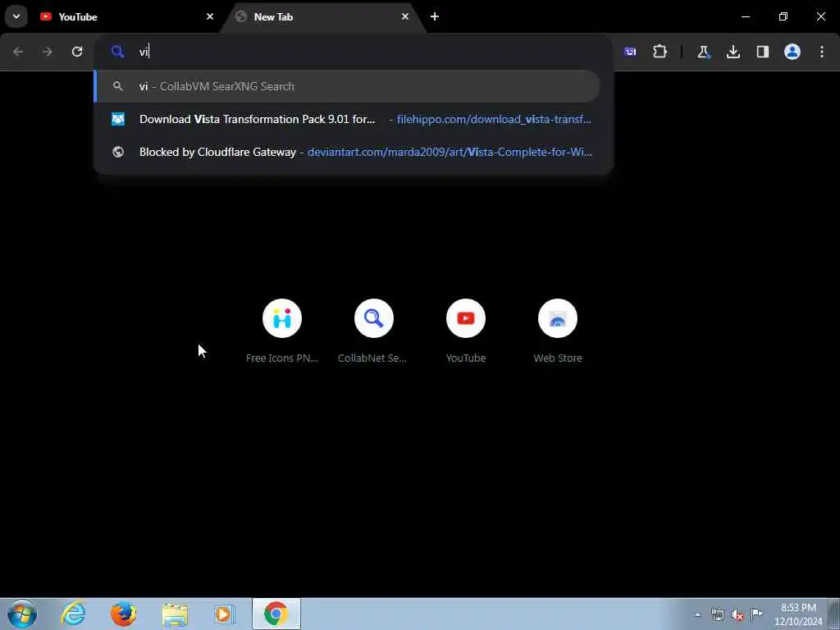
Task: Select 'vi - CollabVM SearXNG Search' suggestion
Action: pyautogui.click(x=347, y=86)
